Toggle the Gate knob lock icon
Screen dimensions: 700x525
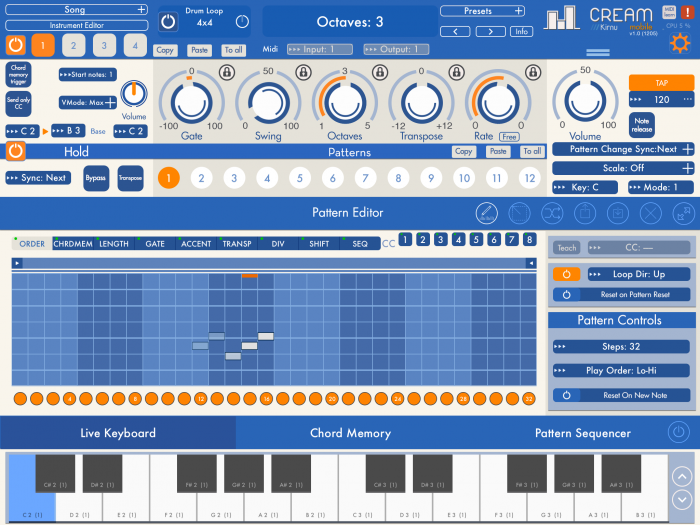pyautogui.click(x=227, y=72)
